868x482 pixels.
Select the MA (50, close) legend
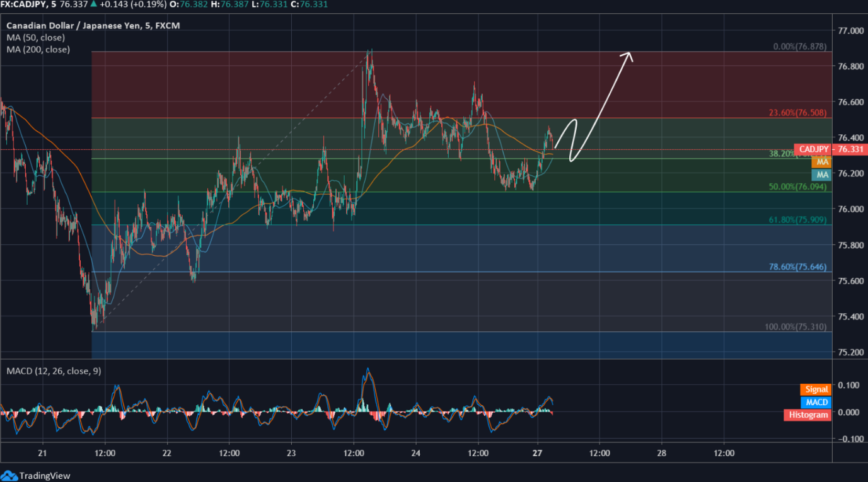click(x=35, y=37)
